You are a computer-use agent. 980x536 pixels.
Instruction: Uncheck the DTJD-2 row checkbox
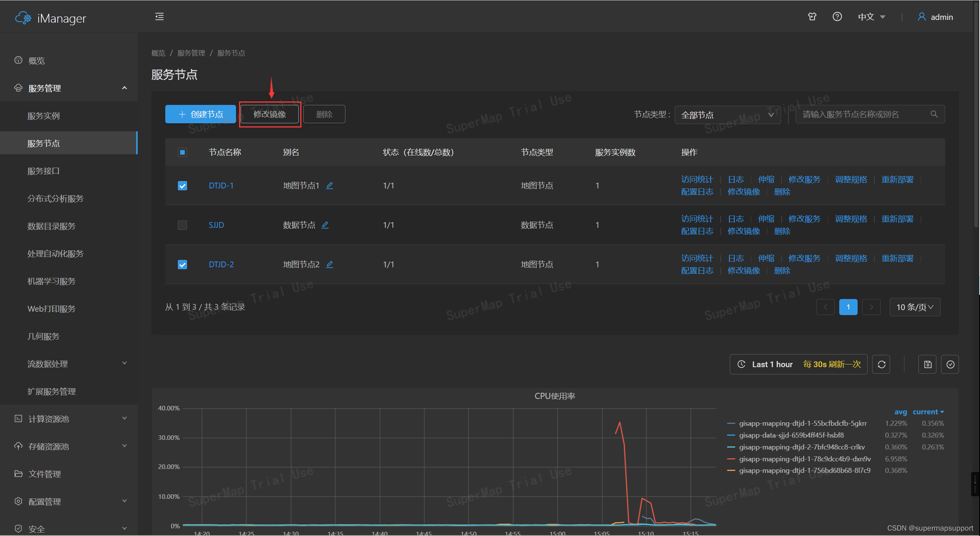[182, 265]
